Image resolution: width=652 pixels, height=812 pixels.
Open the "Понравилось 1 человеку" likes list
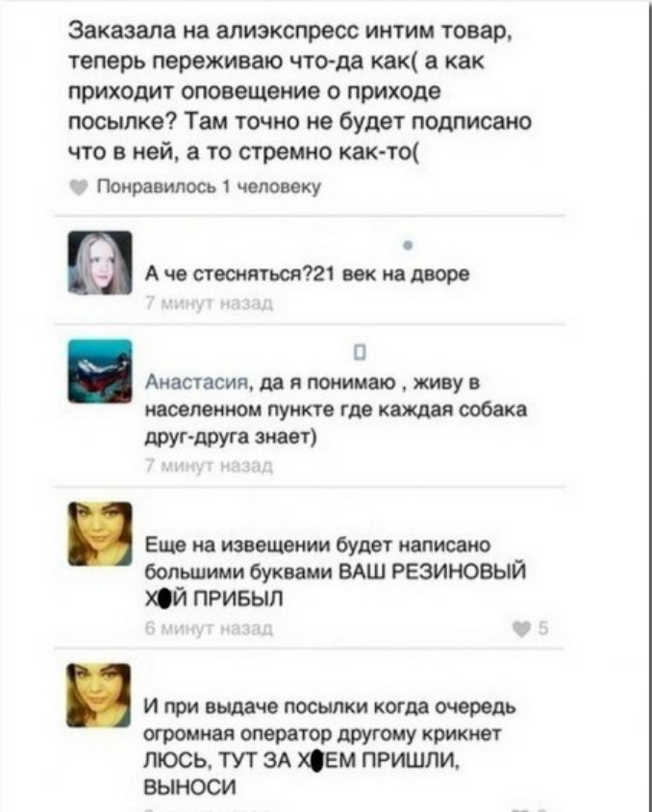click(209, 187)
